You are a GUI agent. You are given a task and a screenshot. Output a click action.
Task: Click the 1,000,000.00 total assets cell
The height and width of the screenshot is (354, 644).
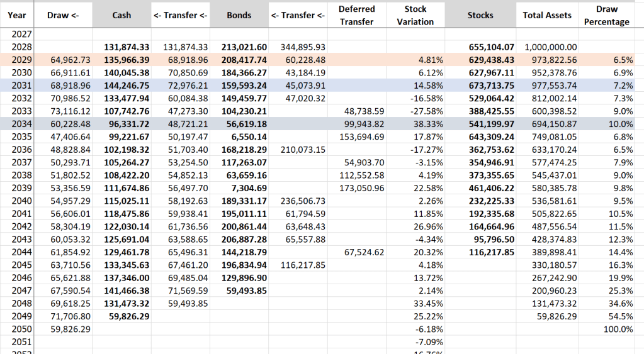pyautogui.click(x=546, y=47)
